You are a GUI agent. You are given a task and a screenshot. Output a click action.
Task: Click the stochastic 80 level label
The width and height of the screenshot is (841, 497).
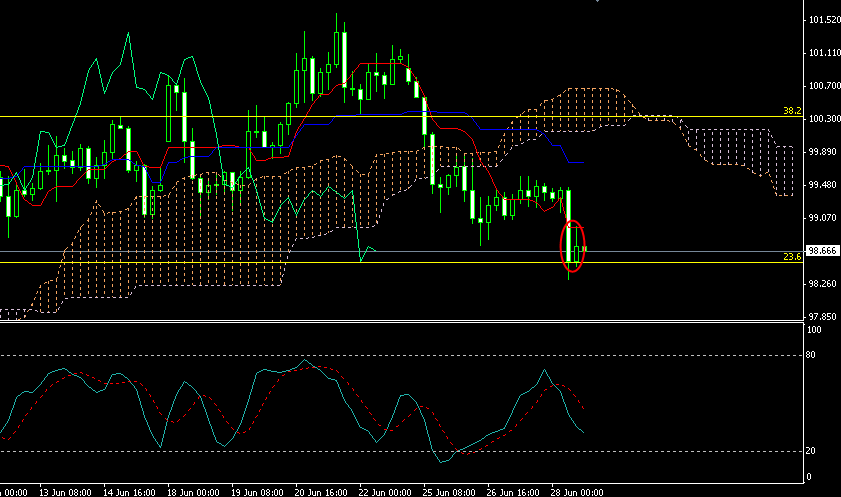814,355
